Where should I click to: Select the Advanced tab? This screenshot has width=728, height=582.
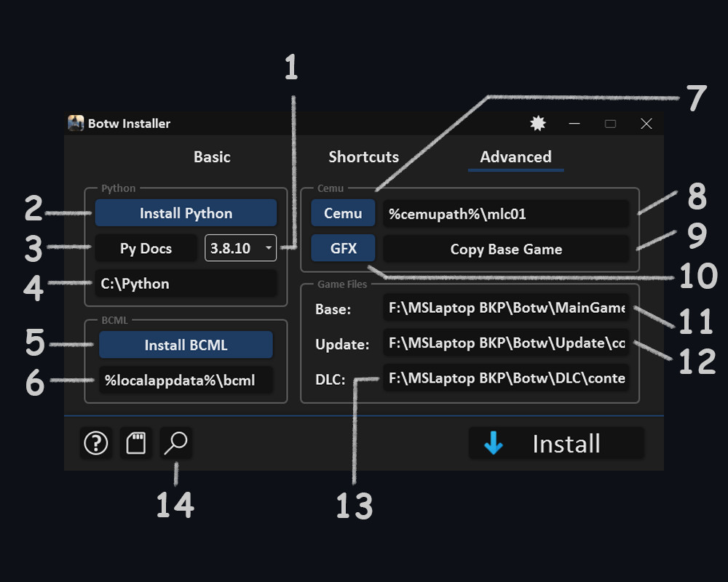pyautogui.click(x=515, y=156)
